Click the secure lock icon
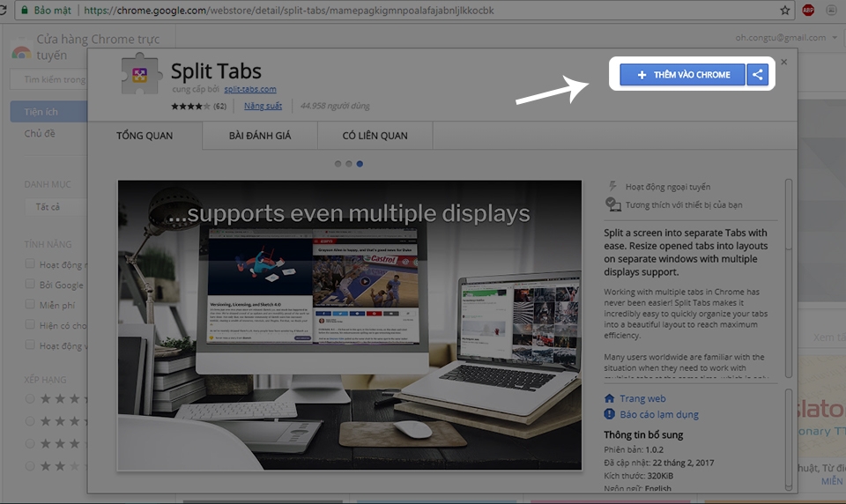The height and width of the screenshot is (504, 846). pos(25,11)
